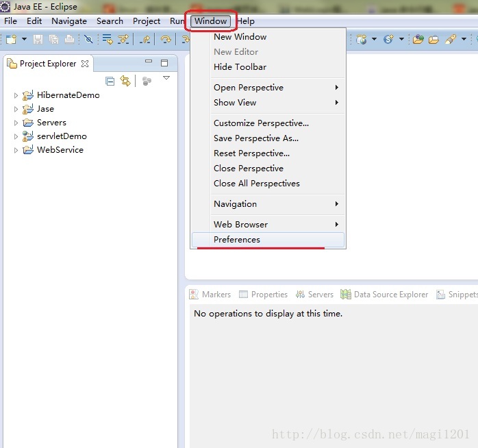Choose Close Perspective menu entry
Screen dimensions: 478x448
[268, 169]
